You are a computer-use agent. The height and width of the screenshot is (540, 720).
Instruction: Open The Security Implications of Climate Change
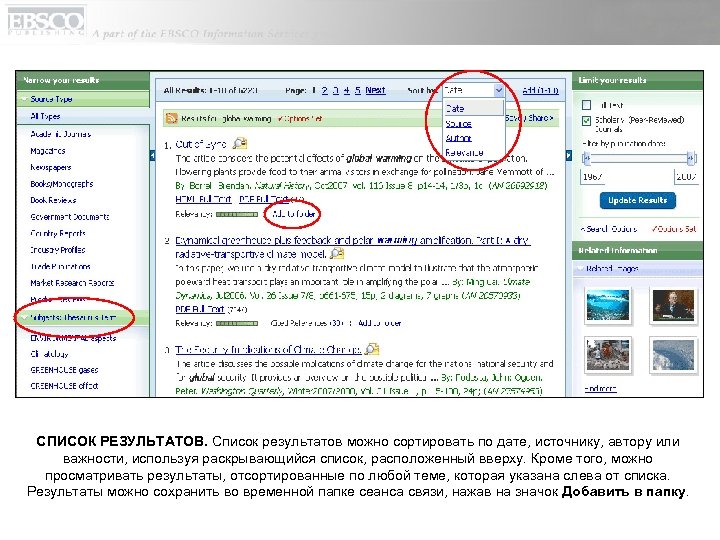coord(268,350)
